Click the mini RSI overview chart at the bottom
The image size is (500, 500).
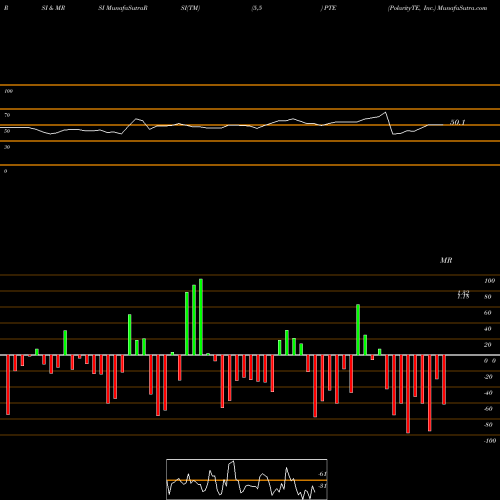point(247,479)
